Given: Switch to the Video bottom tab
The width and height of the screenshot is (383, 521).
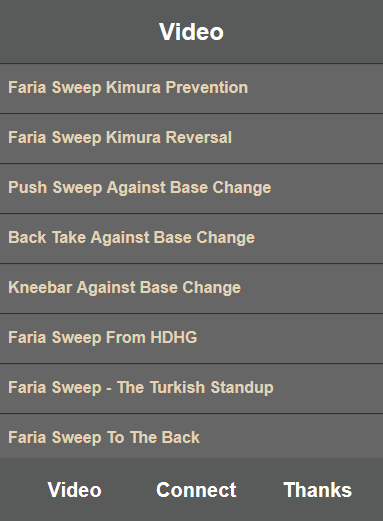Looking at the screenshot, I should pos(75,490).
